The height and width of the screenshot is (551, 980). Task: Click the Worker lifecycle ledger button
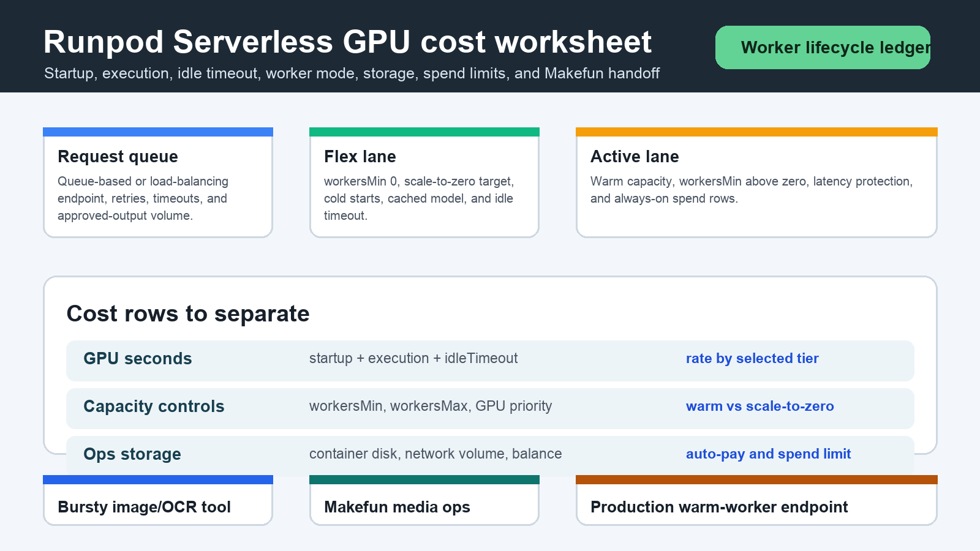tap(823, 47)
